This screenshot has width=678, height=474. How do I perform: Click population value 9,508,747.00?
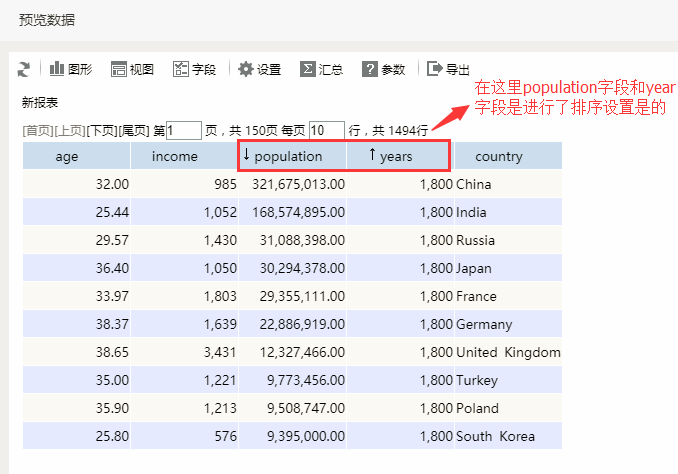tap(306, 408)
